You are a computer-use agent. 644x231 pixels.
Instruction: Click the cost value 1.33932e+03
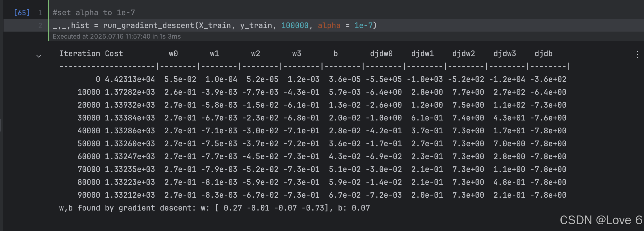coord(130,105)
